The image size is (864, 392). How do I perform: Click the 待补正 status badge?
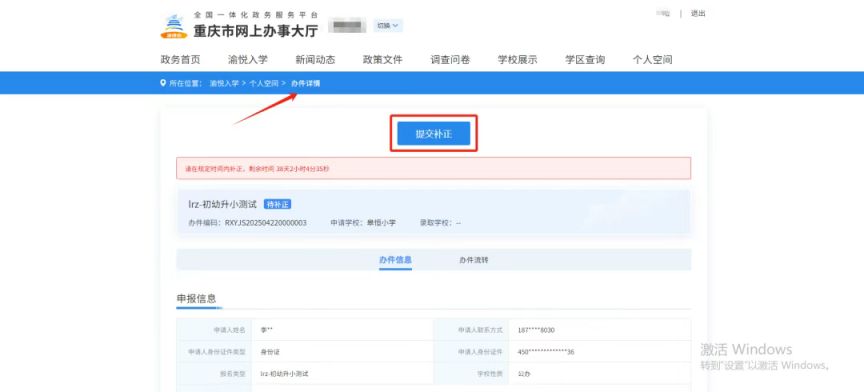pyautogui.click(x=278, y=205)
